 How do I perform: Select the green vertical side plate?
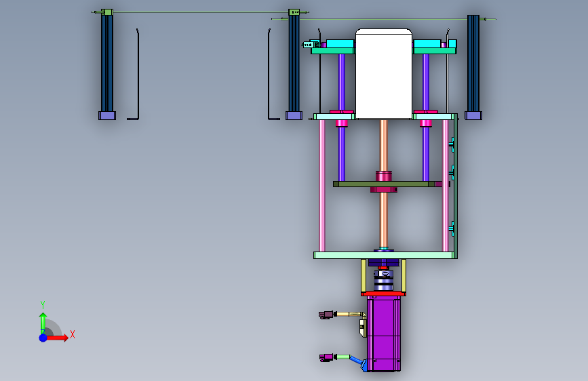456,186
